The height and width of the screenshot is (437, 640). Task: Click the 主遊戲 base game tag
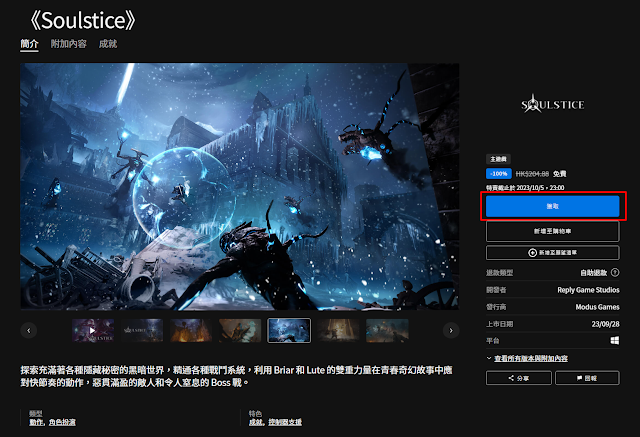tap(498, 159)
